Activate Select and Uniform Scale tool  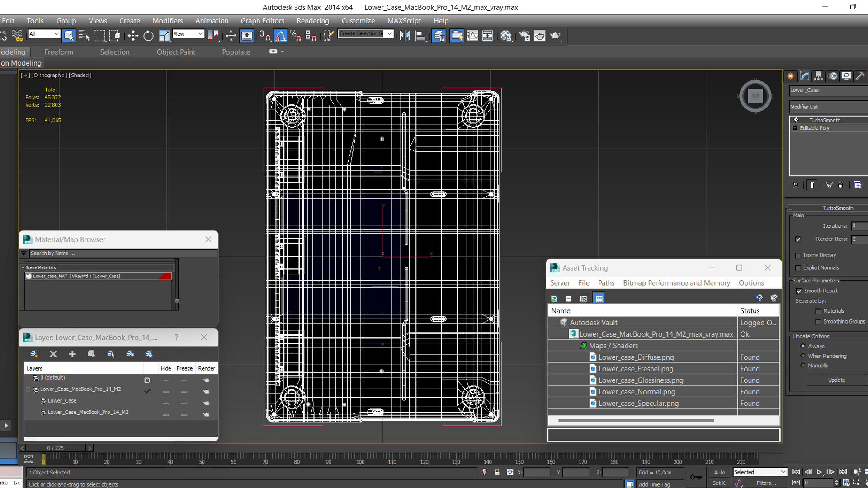click(164, 36)
